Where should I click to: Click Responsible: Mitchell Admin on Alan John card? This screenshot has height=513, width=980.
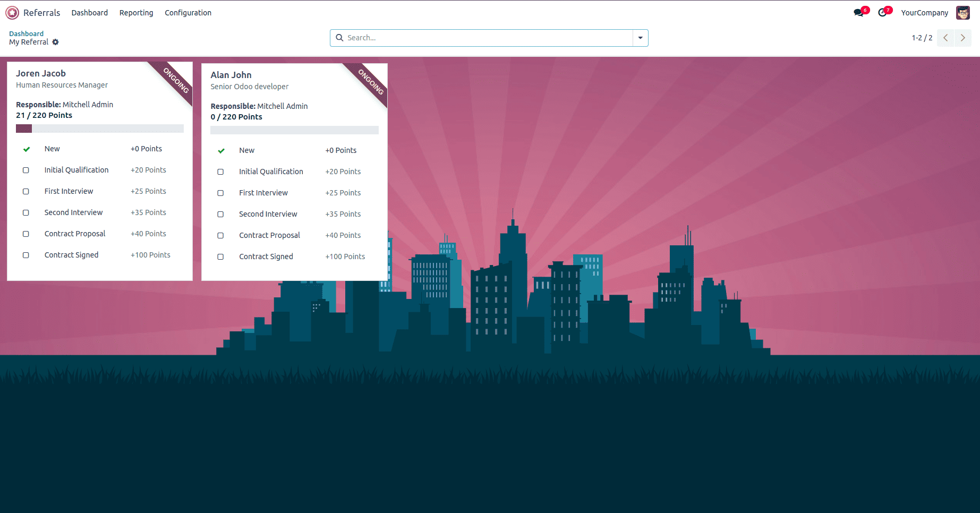[259, 106]
